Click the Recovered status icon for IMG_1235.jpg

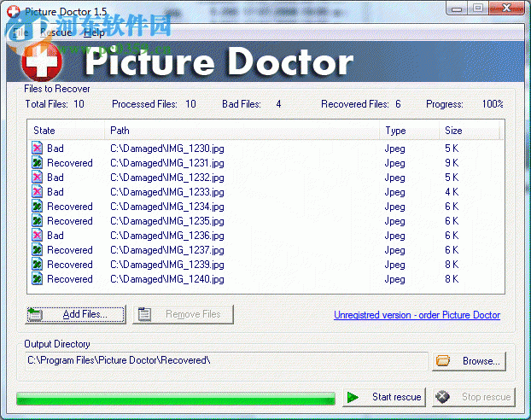38,221
